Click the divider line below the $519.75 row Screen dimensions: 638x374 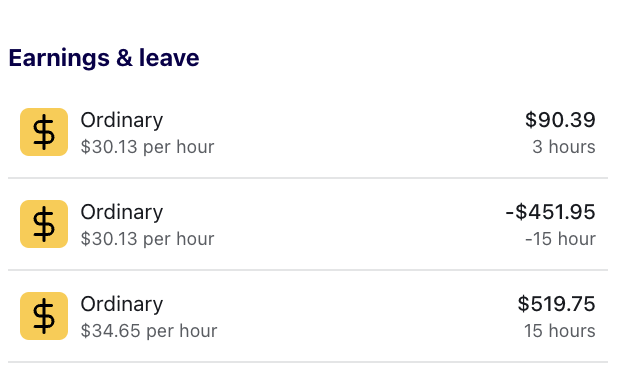point(308,362)
